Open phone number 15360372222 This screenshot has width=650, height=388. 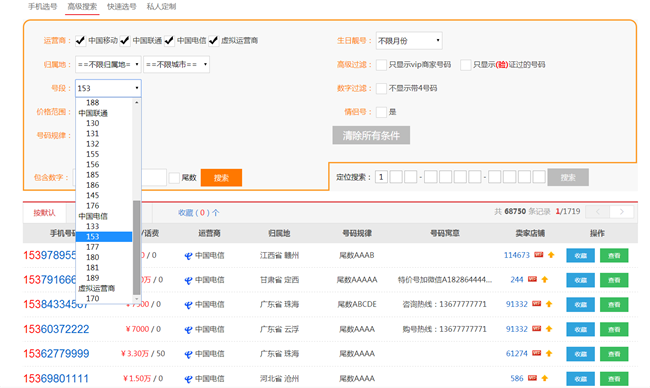click(x=56, y=329)
